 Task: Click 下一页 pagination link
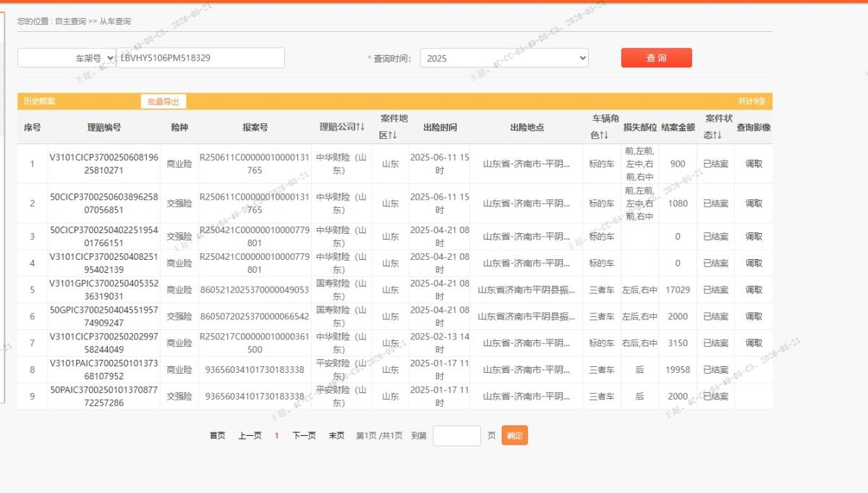click(304, 436)
